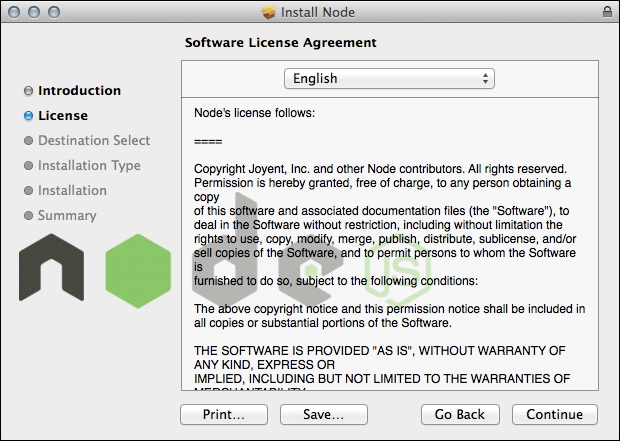Click 'The above copyright notice' paragraph
The image size is (620, 441).
(x=389, y=316)
